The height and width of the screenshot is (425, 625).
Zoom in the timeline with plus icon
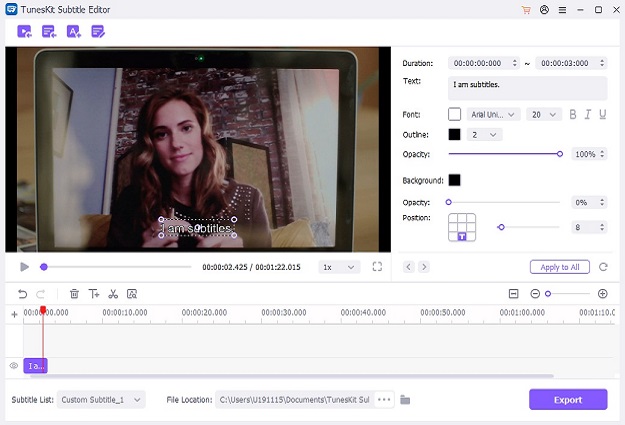603,294
